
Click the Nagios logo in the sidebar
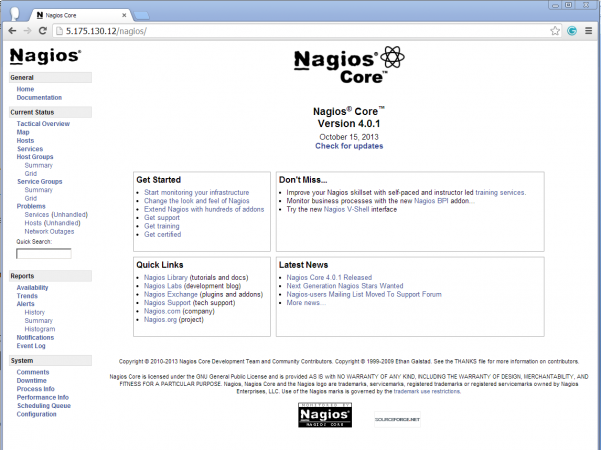pyautogui.click(x=45, y=56)
